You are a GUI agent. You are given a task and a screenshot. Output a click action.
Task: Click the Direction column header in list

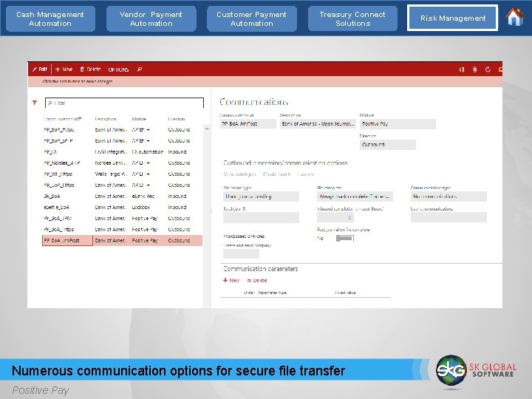coord(177,119)
